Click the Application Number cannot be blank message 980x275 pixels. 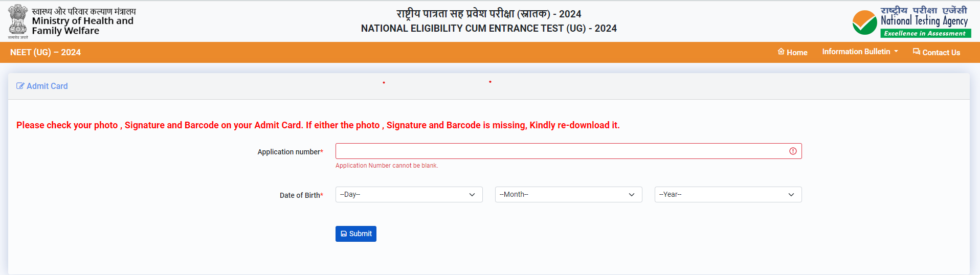[387, 166]
